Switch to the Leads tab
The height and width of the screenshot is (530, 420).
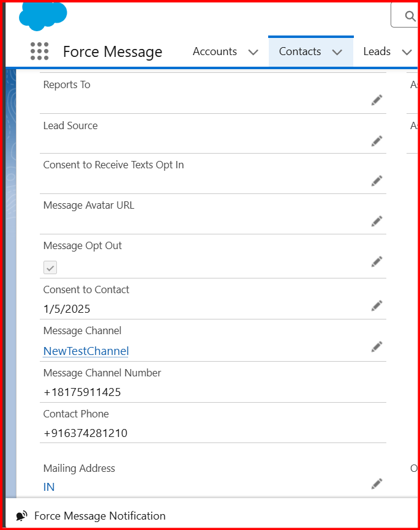377,51
